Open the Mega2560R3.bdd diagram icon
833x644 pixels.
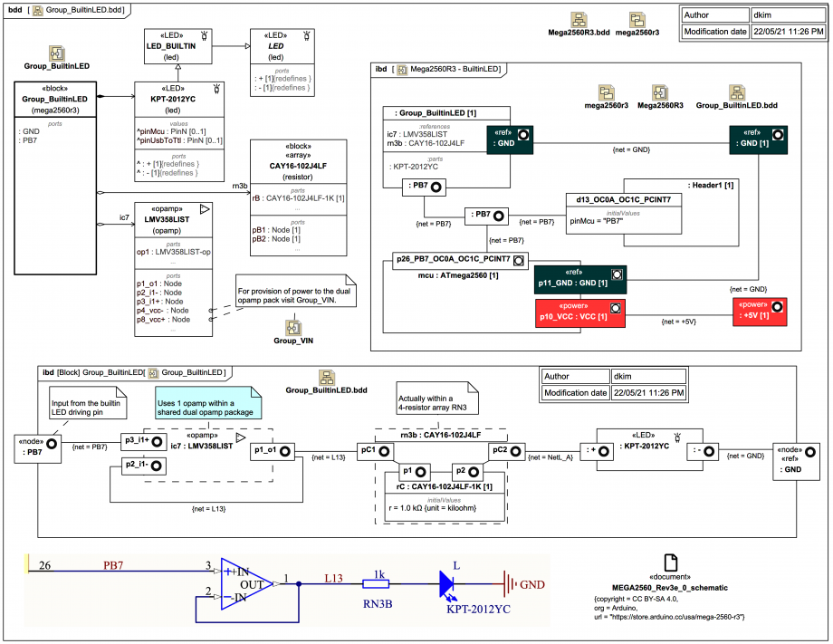pyautogui.click(x=579, y=20)
